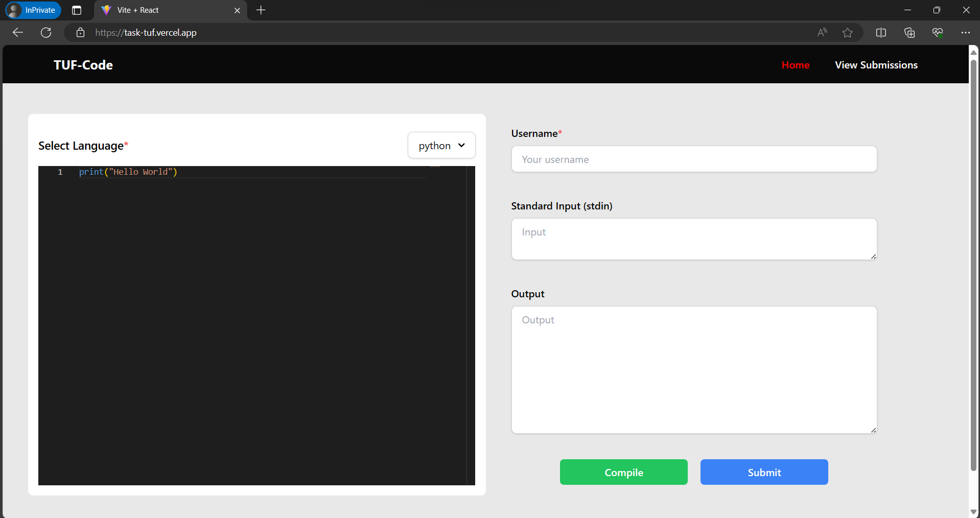Click the Read Aloud icon in address bar

[822, 33]
